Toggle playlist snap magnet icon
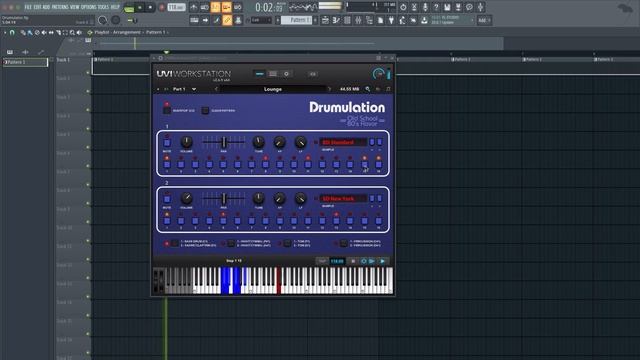The image size is (640, 360). [x=12, y=32]
